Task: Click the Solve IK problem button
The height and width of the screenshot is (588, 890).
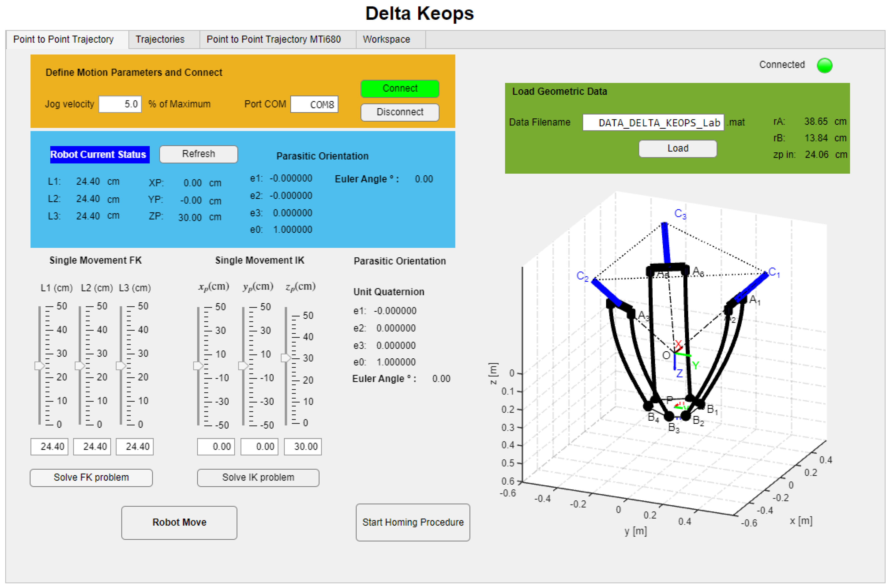Action: pyautogui.click(x=258, y=477)
